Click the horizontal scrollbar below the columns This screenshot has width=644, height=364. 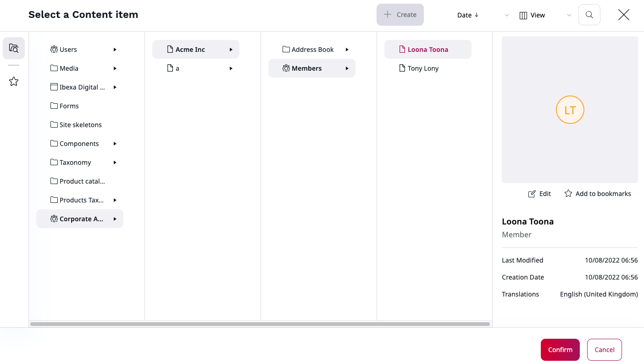(260, 324)
